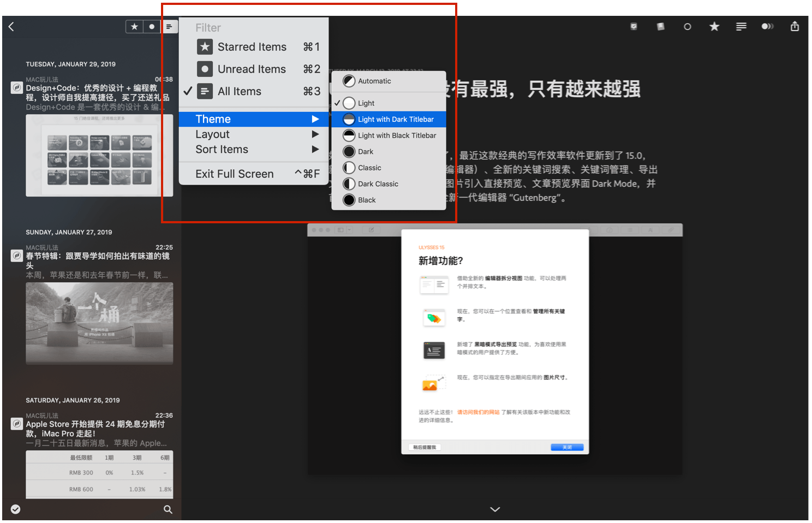Viewport: 812px width, 523px height.
Task: Save article with the Pocket icon
Action: (634, 26)
